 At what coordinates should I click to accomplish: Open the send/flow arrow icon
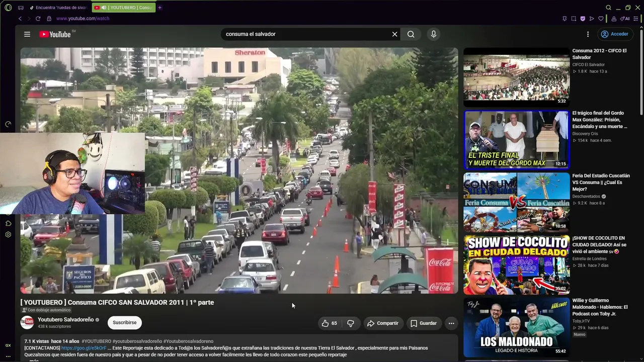point(592,19)
